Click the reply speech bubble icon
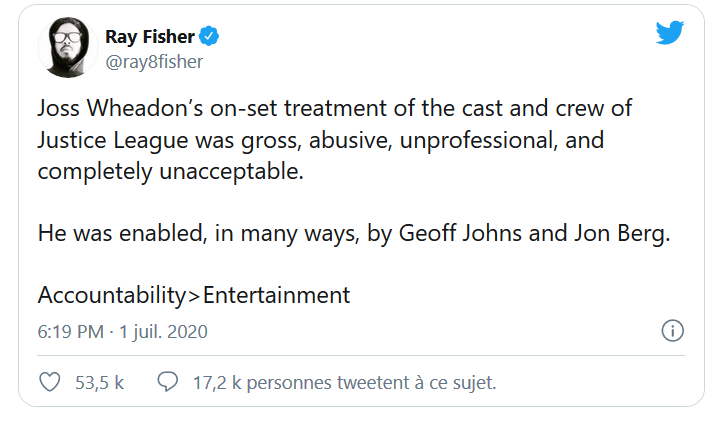The width and height of the screenshot is (722, 422). pyautogui.click(x=168, y=381)
